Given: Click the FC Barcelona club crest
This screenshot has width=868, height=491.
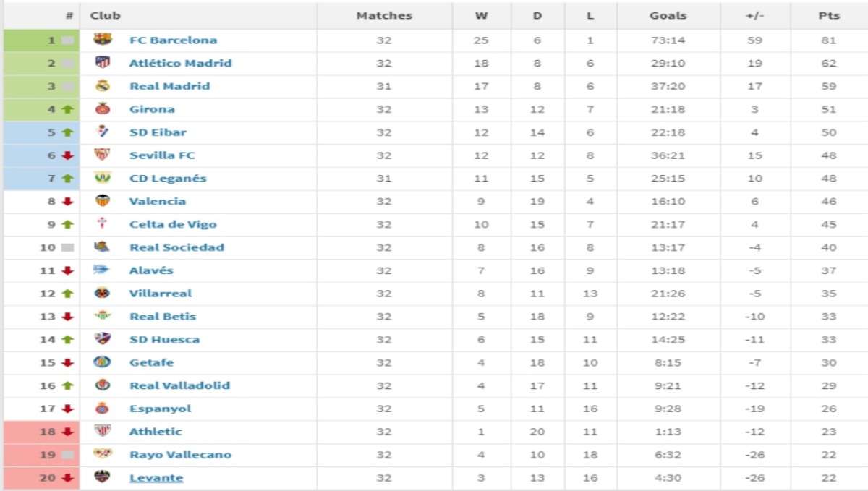Looking at the screenshot, I should pyautogui.click(x=103, y=40).
